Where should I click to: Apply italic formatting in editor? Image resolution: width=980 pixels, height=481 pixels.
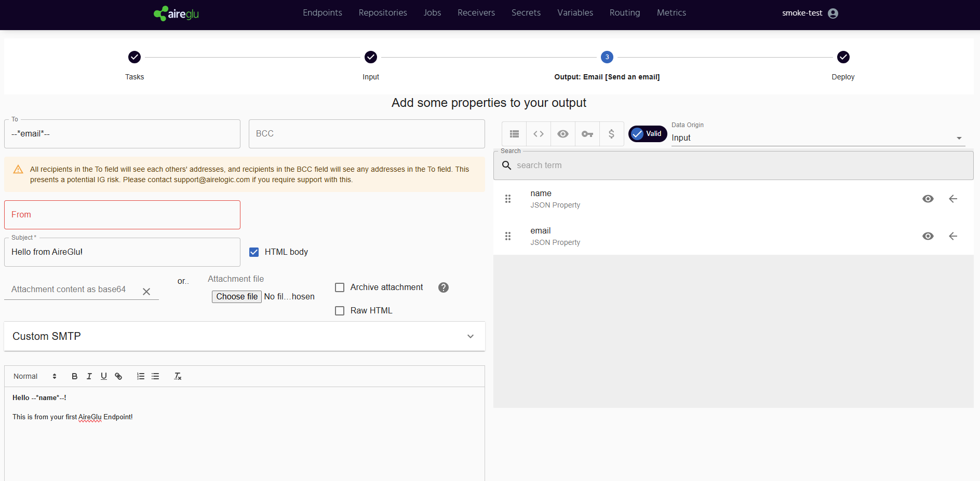(x=89, y=376)
